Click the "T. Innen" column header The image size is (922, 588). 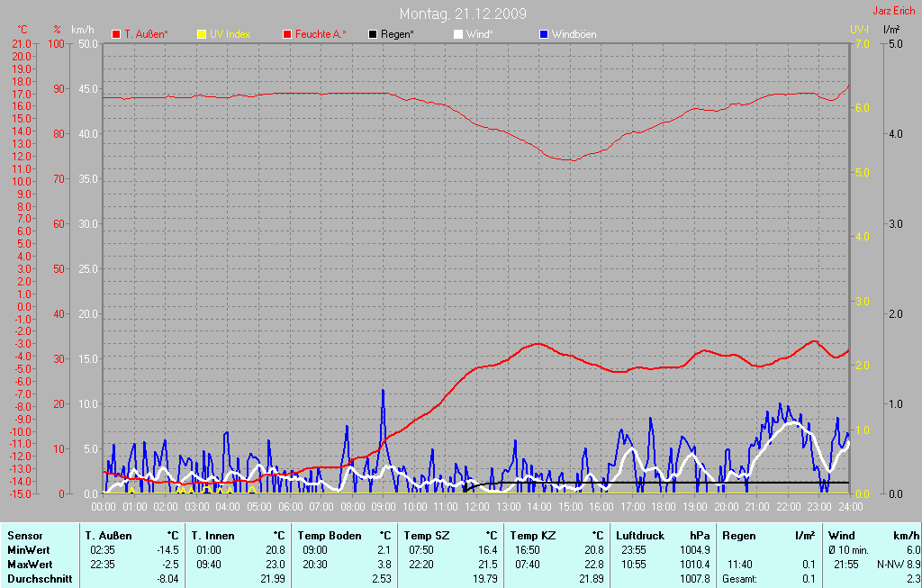pyautogui.click(x=212, y=536)
